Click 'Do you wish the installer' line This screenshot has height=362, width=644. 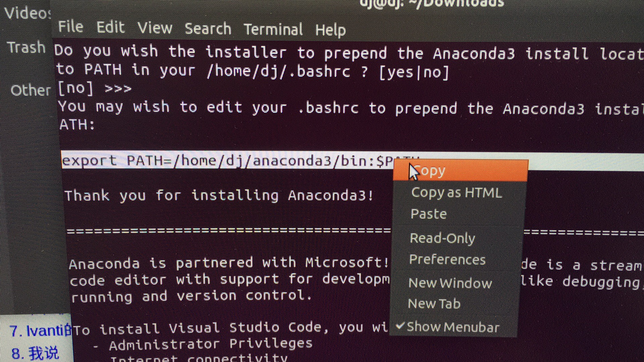[x=349, y=52]
